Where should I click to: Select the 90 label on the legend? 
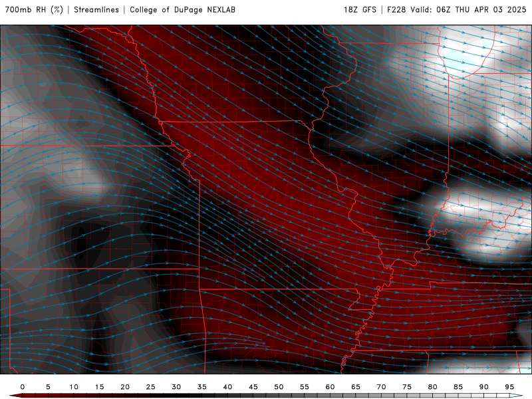(484, 387)
